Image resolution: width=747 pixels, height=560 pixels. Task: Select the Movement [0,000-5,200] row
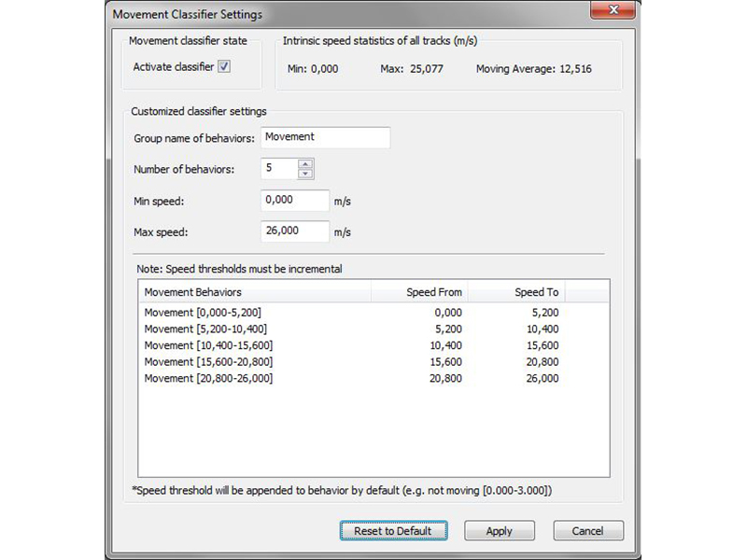pyautogui.click(x=204, y=313)
